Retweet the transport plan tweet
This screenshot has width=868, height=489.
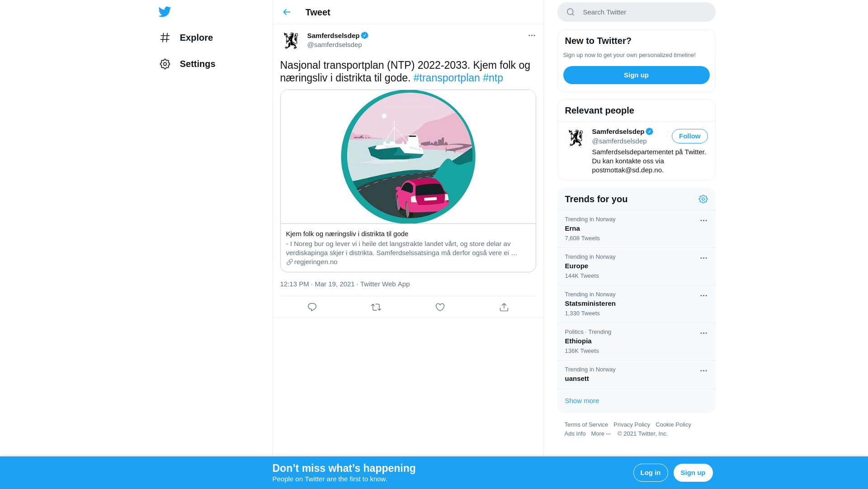[376, 307]
